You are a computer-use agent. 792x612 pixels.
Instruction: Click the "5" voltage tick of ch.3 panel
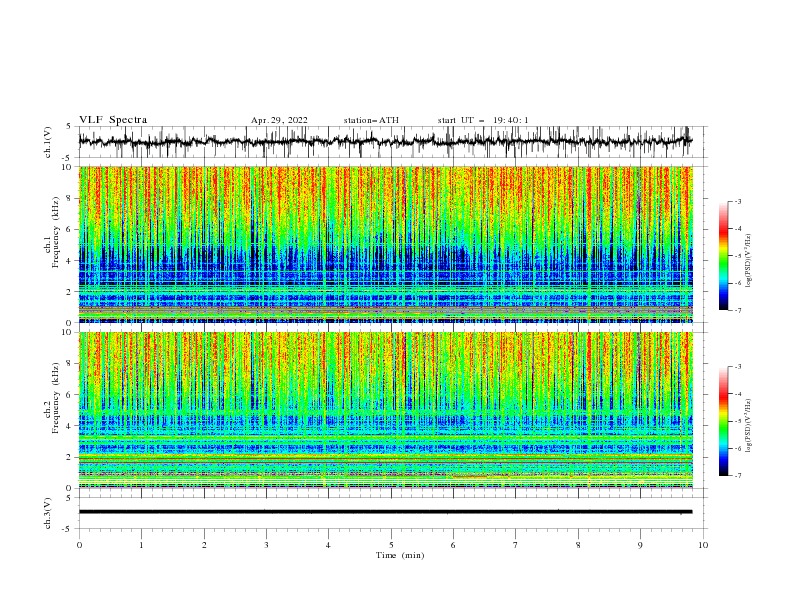pos(70,498)
